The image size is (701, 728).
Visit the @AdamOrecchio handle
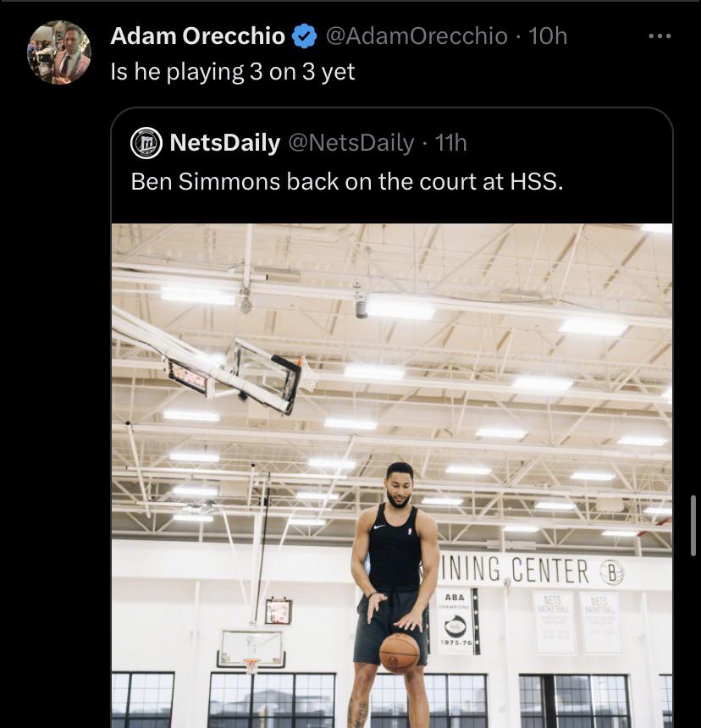[x=417, y=36]
